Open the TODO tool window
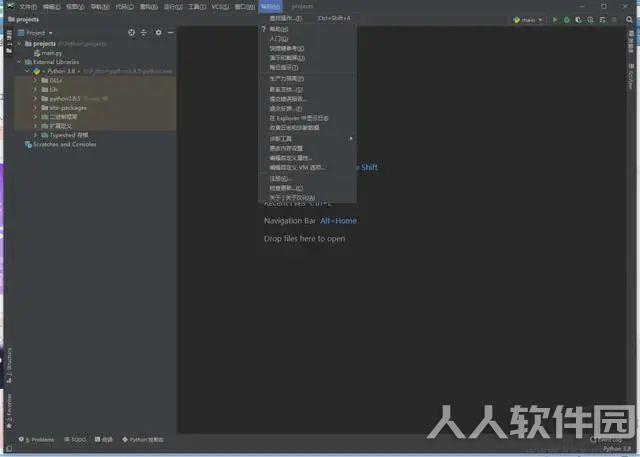The image size is (640, 457). coord(75,439)
